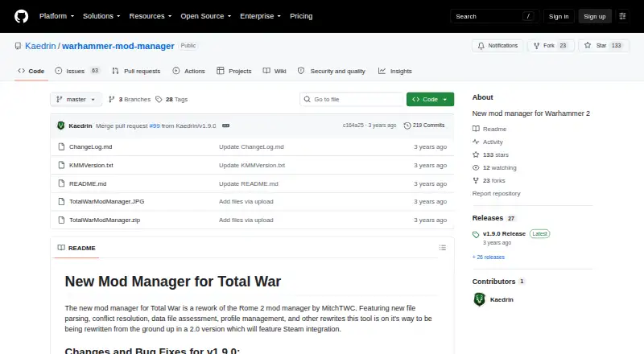
Task: Click the Issues counter badge 63
Action: [x=95, y=71]
